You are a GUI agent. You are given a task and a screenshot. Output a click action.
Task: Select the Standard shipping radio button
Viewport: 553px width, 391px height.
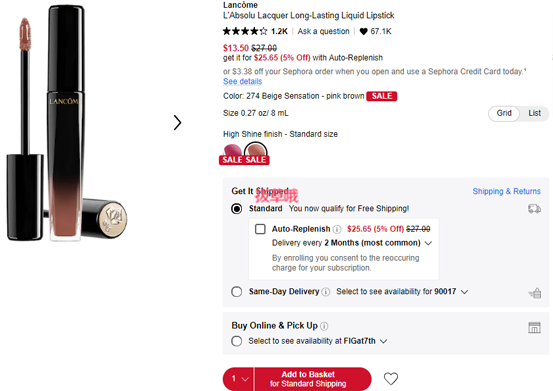pos(237,209)
